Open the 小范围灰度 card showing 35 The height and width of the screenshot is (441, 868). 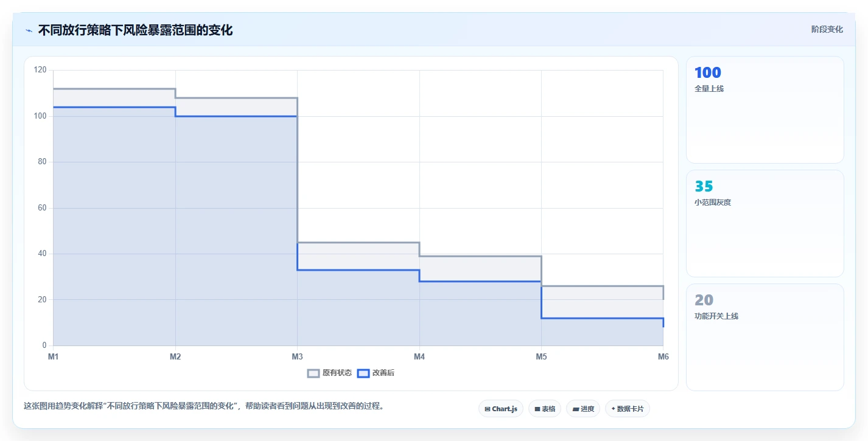(765, 223)
